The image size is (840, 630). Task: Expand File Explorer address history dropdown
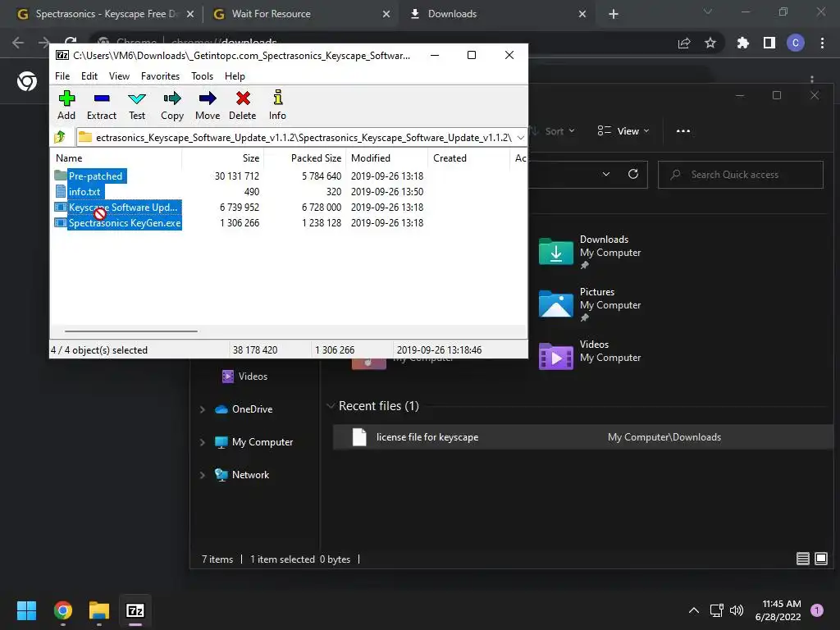click(606, 174)
